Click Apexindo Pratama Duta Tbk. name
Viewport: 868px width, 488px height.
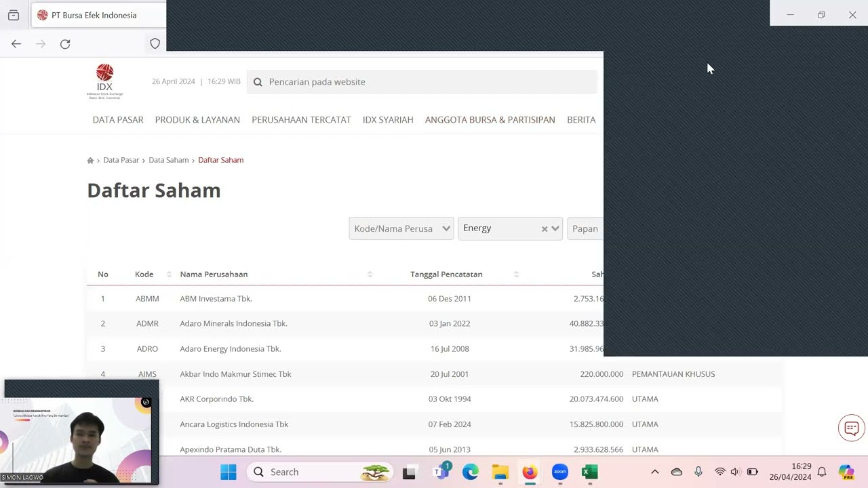click(231, 449)
